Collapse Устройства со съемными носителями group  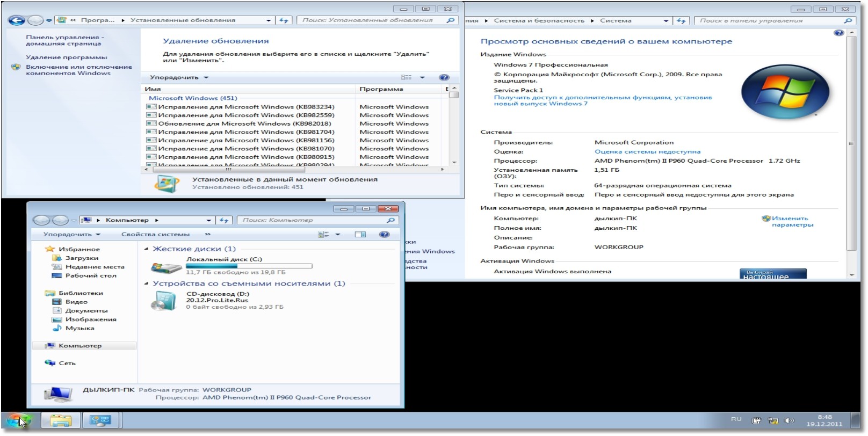[x=147, y=284]
